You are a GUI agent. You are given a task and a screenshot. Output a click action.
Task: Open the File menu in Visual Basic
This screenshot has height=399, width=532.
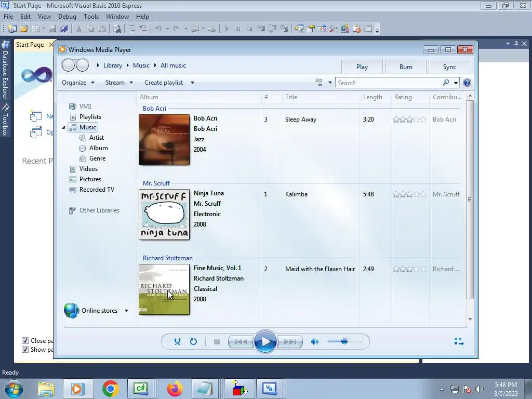click(8, 16)
